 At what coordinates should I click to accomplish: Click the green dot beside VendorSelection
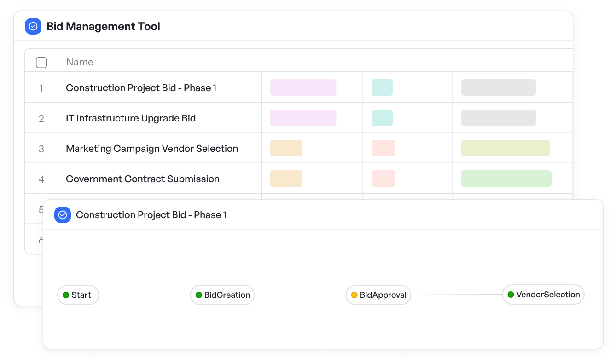point(511,295)
